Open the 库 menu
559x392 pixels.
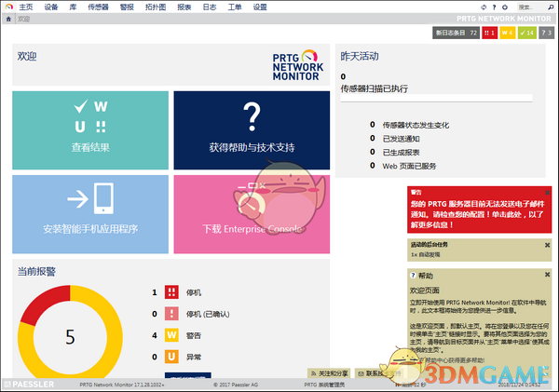coord(73,7)
